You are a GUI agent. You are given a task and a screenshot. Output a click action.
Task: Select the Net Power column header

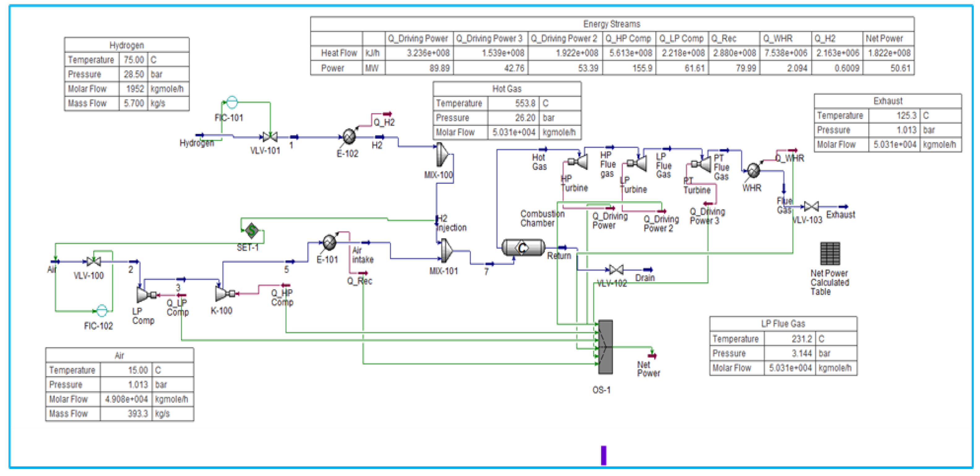[884, 38]
